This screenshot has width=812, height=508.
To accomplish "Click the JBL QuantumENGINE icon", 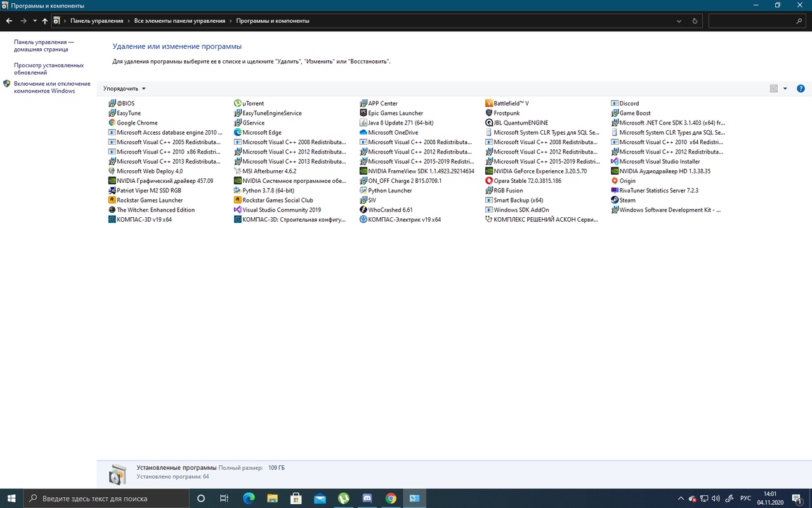I will click(x=489, y=123).
